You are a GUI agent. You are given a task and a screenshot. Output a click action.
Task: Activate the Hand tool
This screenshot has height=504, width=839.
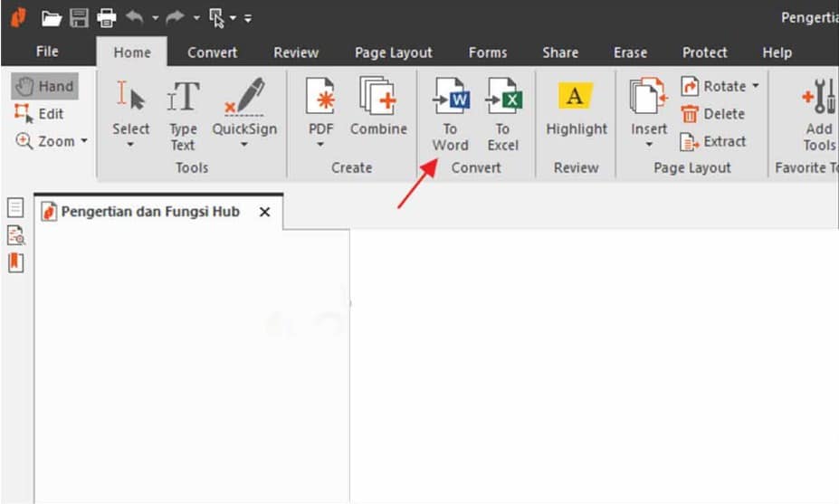coord(44,86)
